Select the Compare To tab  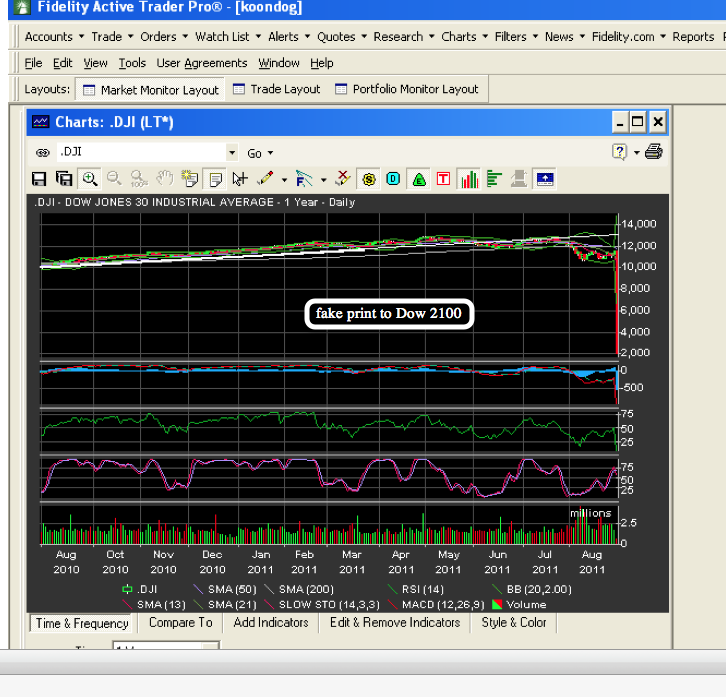181,622
